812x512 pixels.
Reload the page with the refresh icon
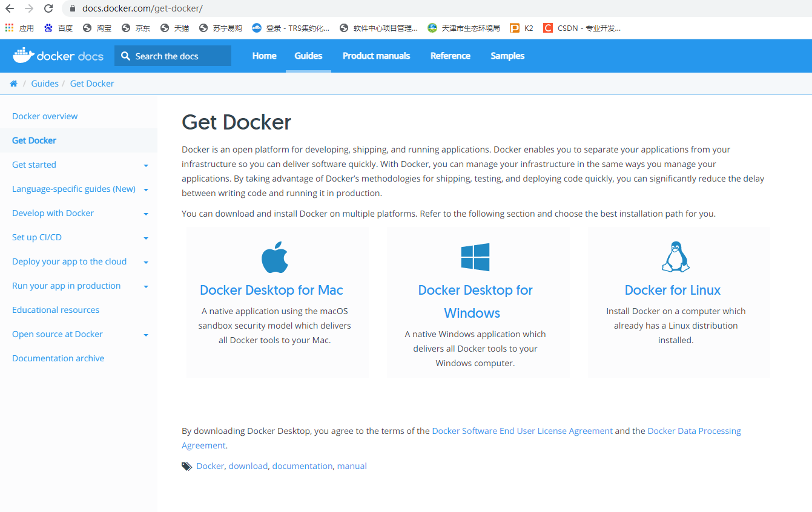pos(48,8)
